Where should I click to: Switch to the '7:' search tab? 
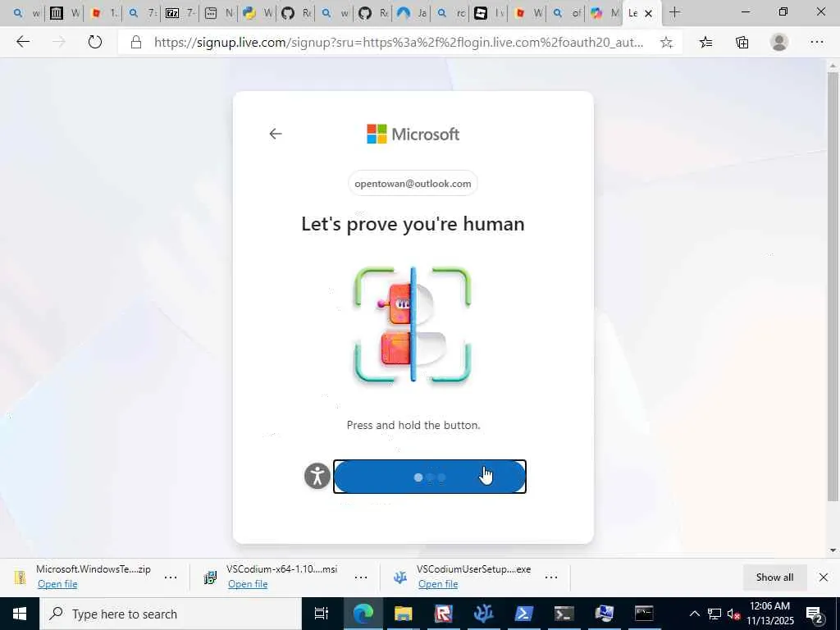coord(141,13)
